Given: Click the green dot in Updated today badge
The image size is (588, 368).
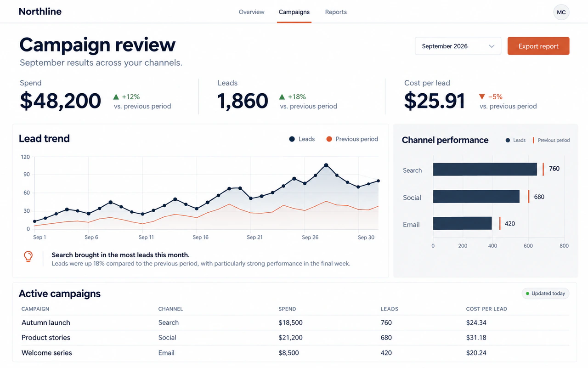Looking at the screenshot, I should (527, 294).
